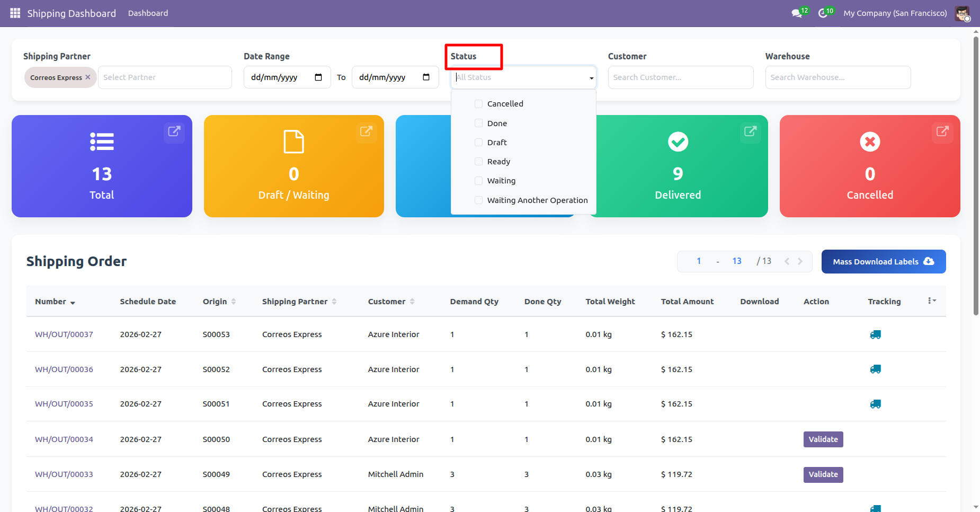Screen dimensions: 980x512
Task: Click tracking truck icon for WH/OUT/00037
Action: [875, 334]
